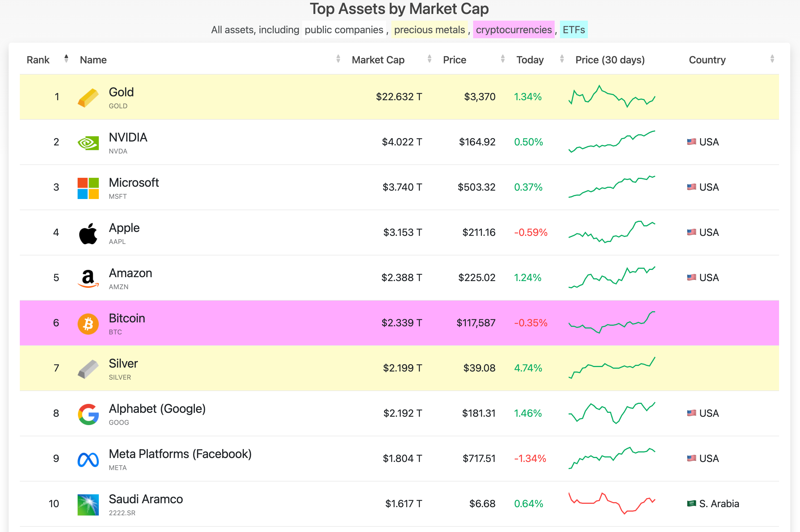This screenshot has height=532, width=800.
Task: Click Bitcoin price $117,587
Action: (x=476, y=323)
